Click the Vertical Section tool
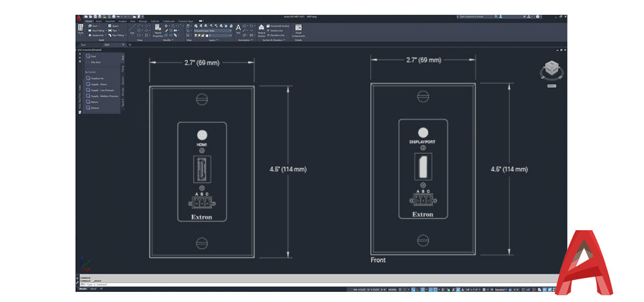 [262, 31]
